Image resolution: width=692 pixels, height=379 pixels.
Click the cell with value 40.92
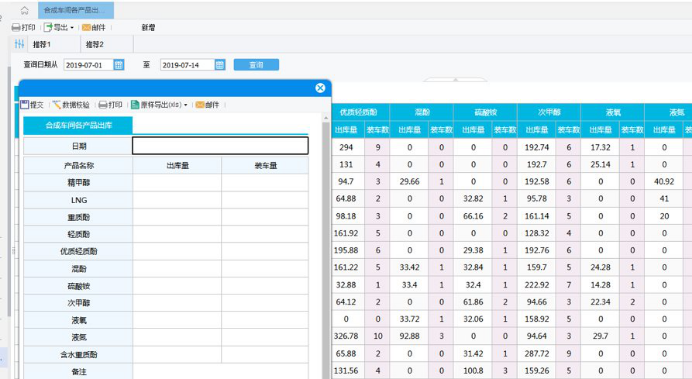click(664, 181)
